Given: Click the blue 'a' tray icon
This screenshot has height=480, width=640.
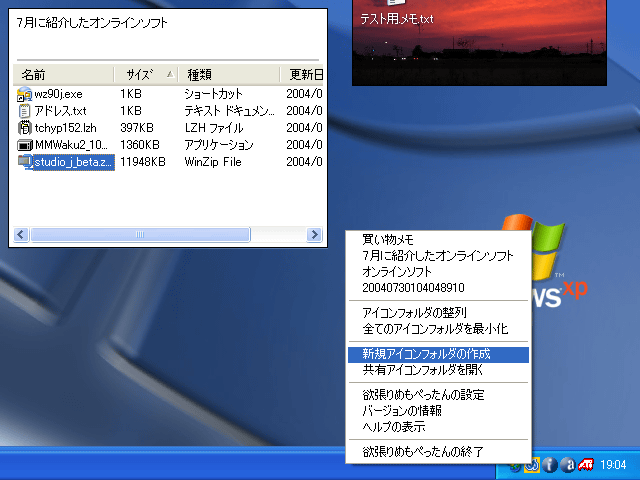Looking at the screenshot, I should [x=568, y=464].
